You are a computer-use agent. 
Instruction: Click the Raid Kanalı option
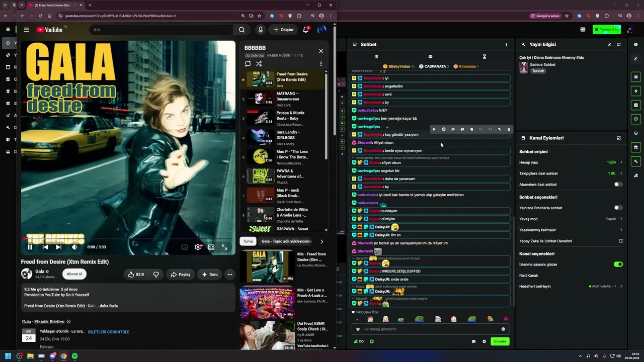click(x=528, y=276)
